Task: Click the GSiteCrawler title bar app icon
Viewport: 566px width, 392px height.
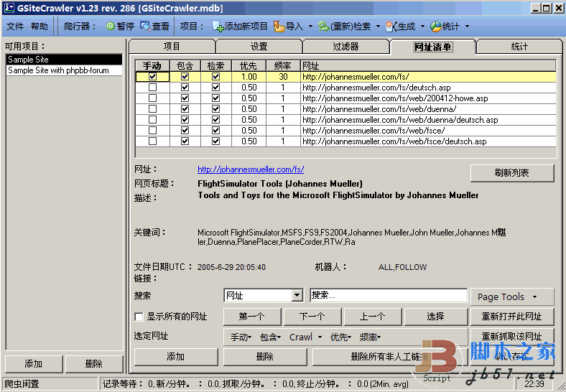Action: coord(7,8)
